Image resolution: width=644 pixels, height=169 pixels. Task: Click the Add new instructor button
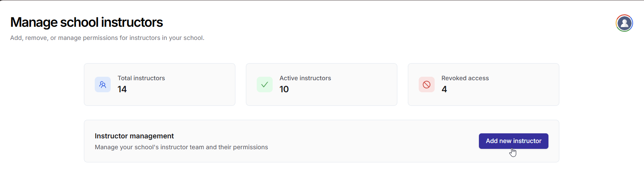(513, 141)
